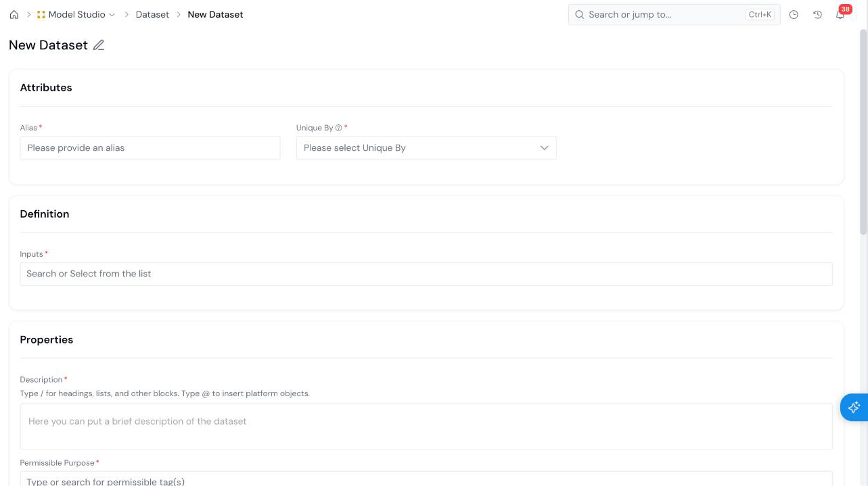Click Model Studio breadcrumb label

pyautogui.click(x=76, y=14)
